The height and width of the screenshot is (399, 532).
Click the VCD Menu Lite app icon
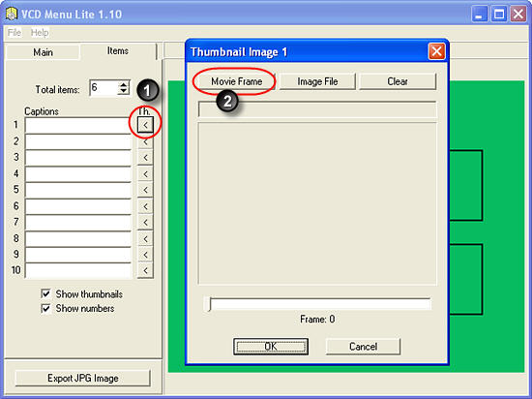coord(12,14)
